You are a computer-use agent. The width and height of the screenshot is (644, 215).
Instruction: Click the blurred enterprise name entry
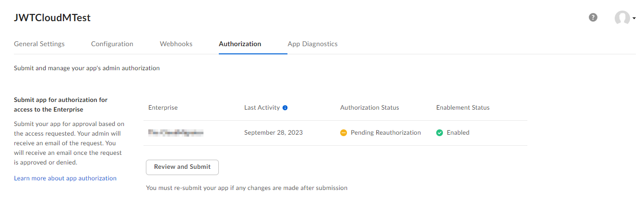click(176, 133)
